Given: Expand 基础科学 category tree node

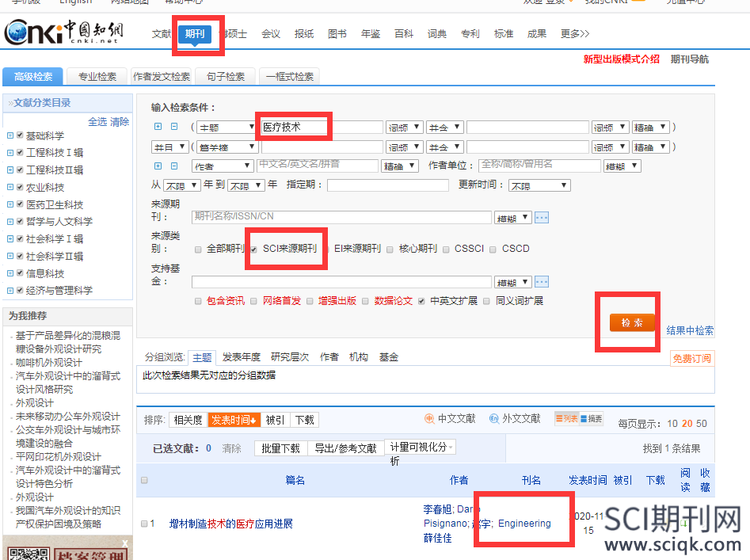Looking at the screenshot, I should pyautogui.click(x=10, y=135).
